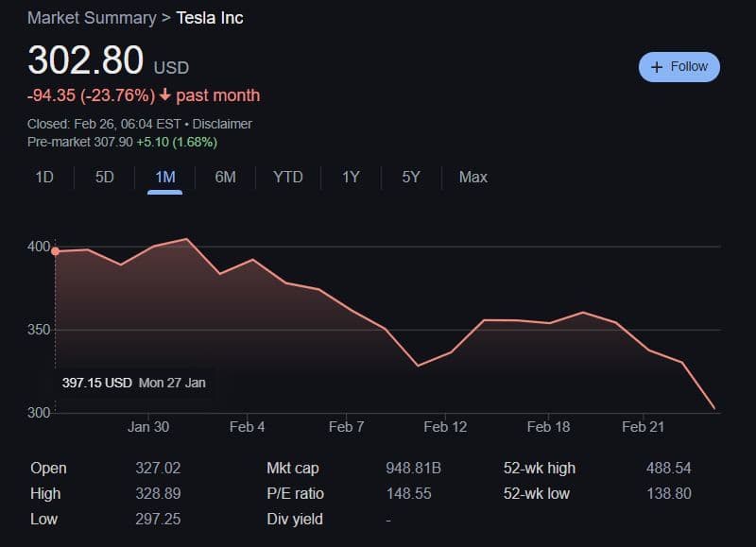756x547 pixels.
Task: Click the Mkt cap value 948.81B
Action: [x=414, y=469]
